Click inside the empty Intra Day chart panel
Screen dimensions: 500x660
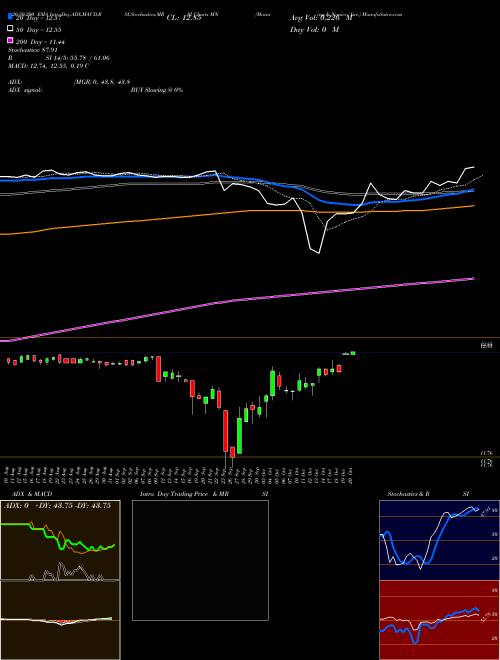200,560
